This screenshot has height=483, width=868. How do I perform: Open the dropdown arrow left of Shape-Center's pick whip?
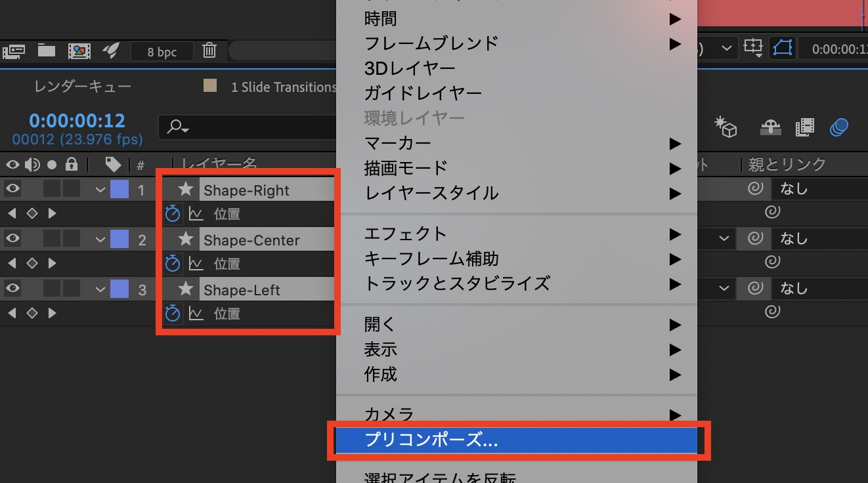click(x=724, y=239)
